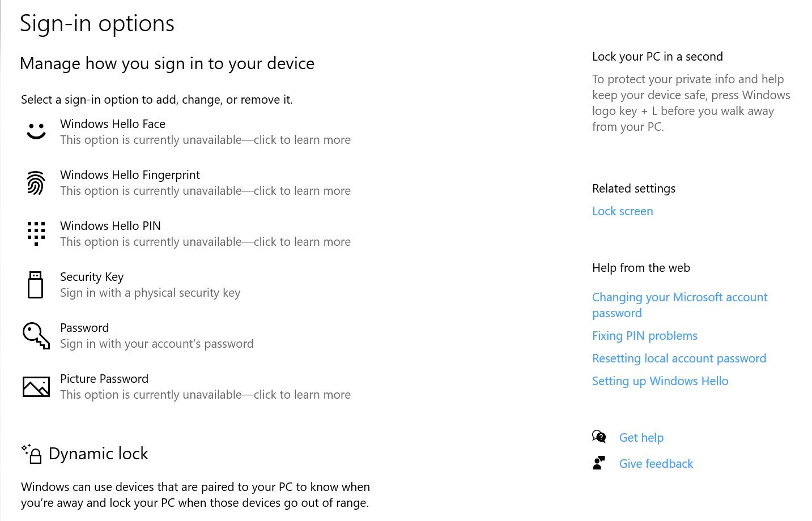Click the Windows Hello Face smiley icon
This screenshot has width=812, height=521.
click(x=36, y=131)
